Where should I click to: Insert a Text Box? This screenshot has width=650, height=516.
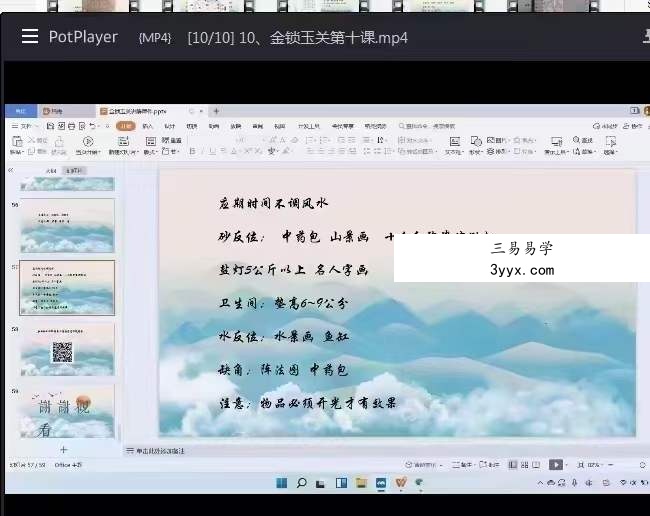(454, 145)
